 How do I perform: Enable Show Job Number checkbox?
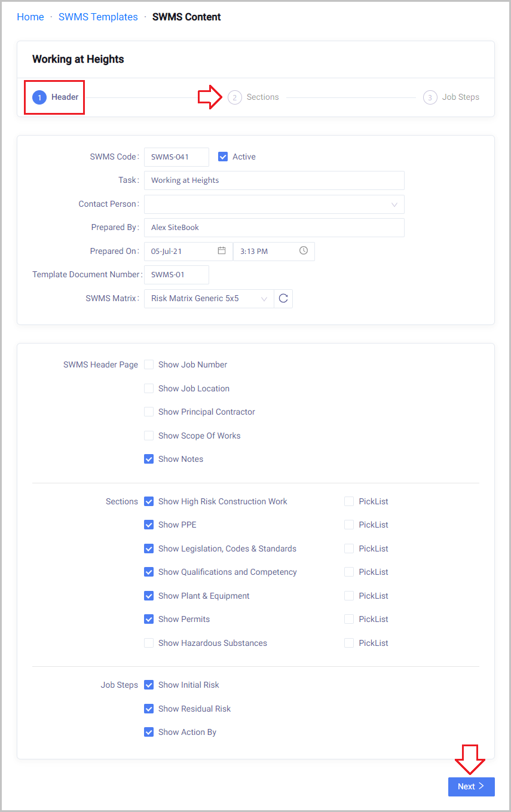point(149,364)
